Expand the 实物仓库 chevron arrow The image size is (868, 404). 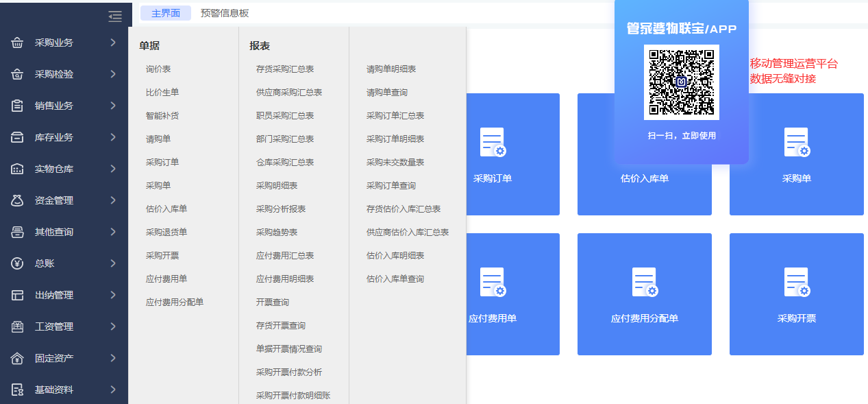pyautogui.click(x=113, y=169)
